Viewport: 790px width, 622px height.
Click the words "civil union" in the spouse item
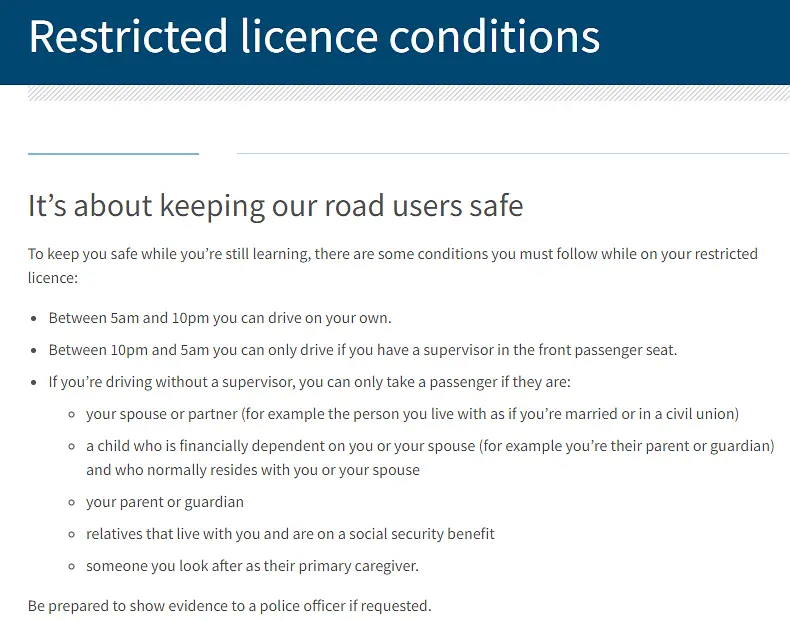click(x=697, y=414)
